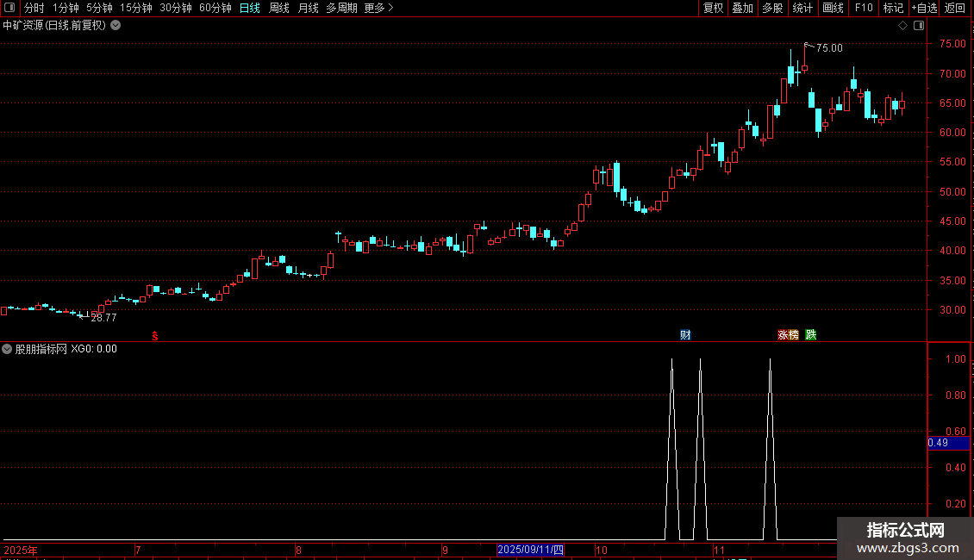Select the 5分钟 period
Viewport: 974px width, 560px height.
(99, 8)
